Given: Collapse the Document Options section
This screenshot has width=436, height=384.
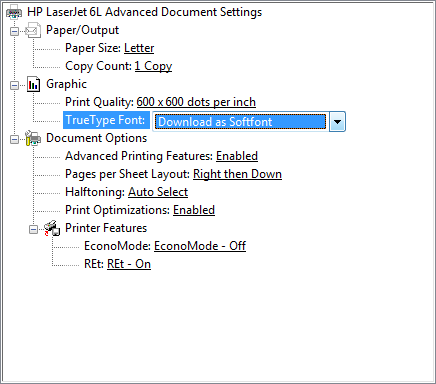Looking at the screenshot, I should [14, 139].
